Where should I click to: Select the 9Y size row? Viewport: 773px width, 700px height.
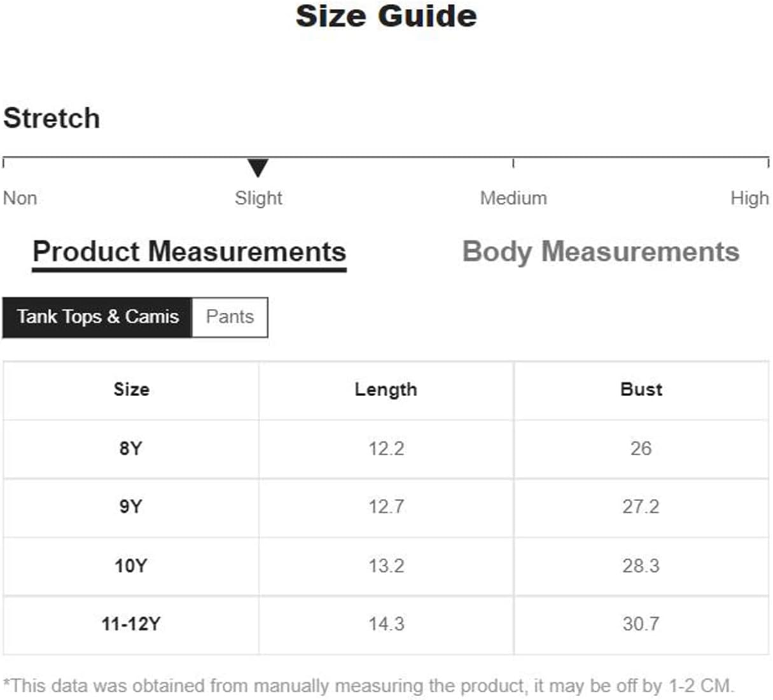click(x=386, y=507)
